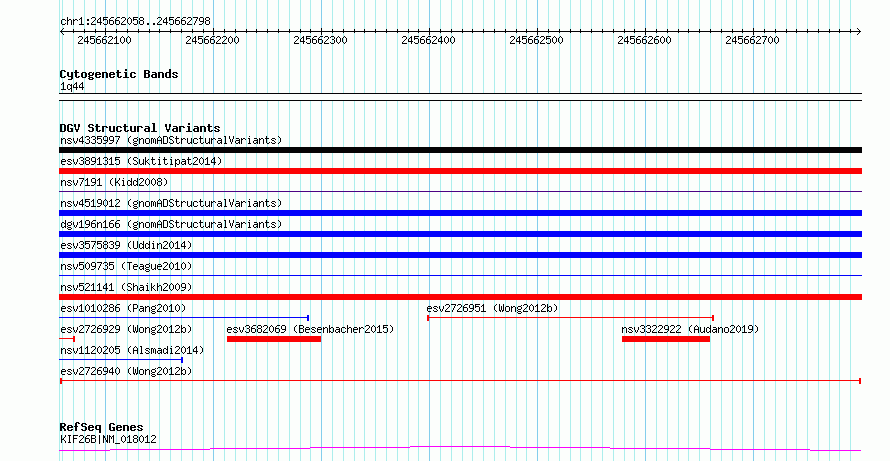Click the 1q44 cytogenetic band label
This screenshot has height=461, width=890.
click(x=72, y=87)
